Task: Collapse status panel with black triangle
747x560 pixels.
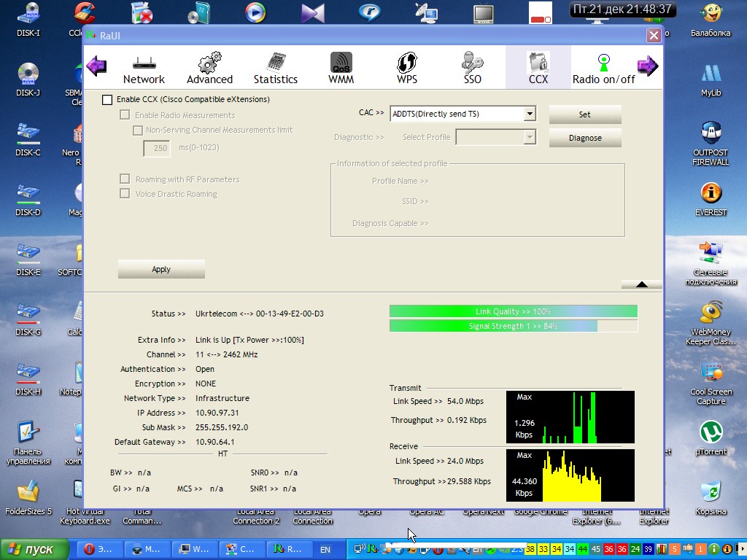Action: point(642,284)
